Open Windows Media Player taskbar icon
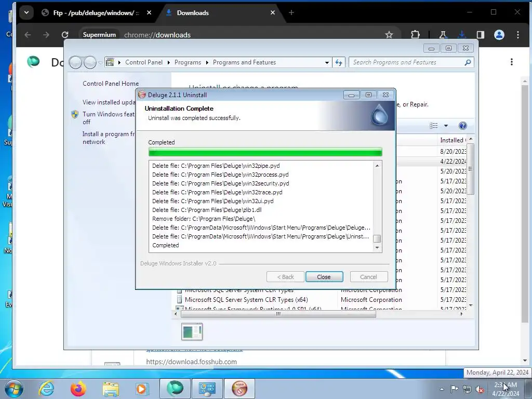Screen dimensions: 532x399 click(142, 389)
